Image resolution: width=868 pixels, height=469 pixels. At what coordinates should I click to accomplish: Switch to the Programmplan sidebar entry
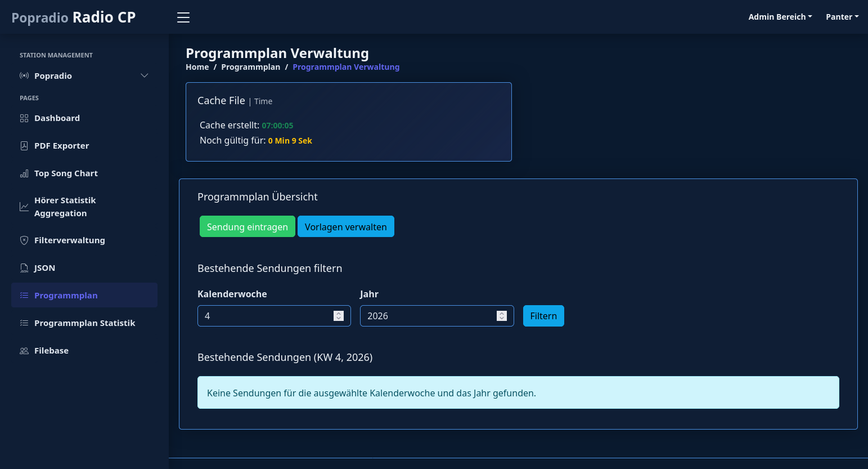coord(66,295)
